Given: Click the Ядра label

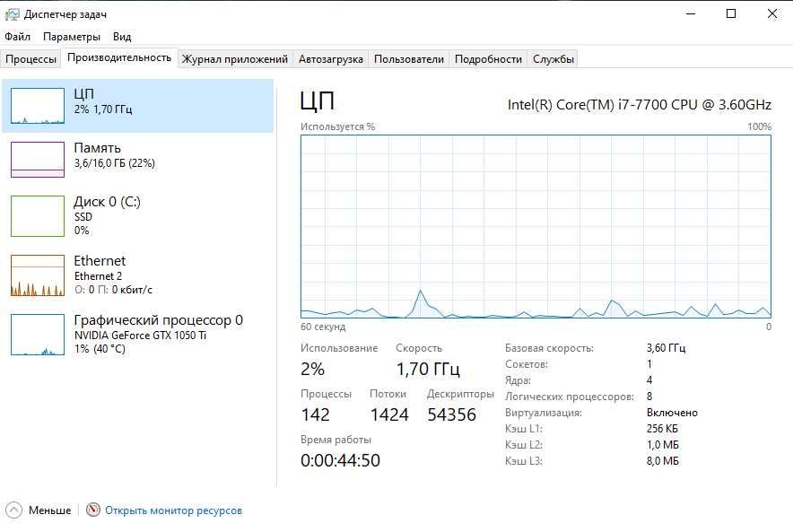Looking at the screenshot, I should [x=518, y=380].
